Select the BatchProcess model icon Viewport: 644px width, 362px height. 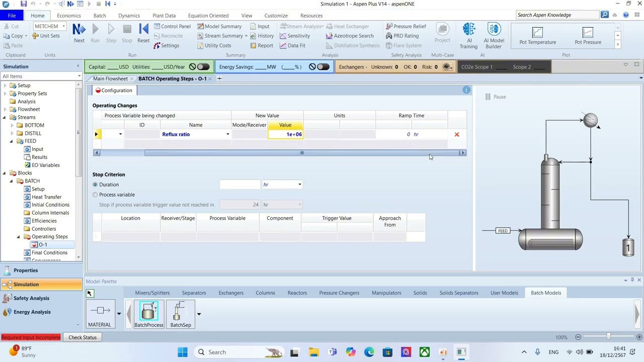tap(148, 315)
